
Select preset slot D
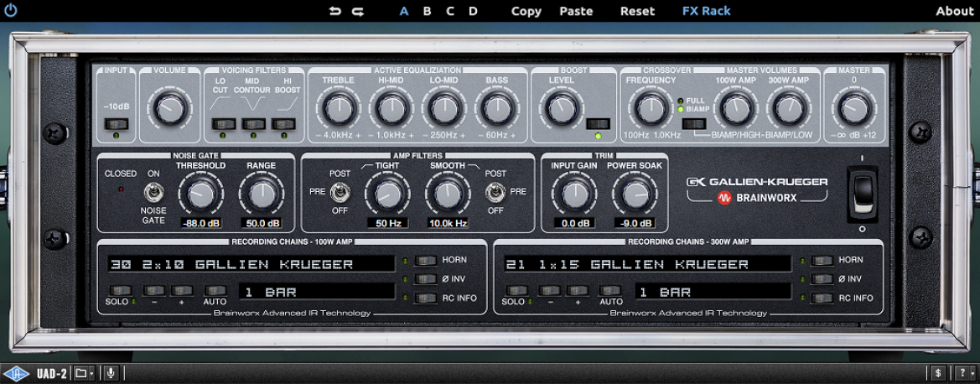point(473,11)
